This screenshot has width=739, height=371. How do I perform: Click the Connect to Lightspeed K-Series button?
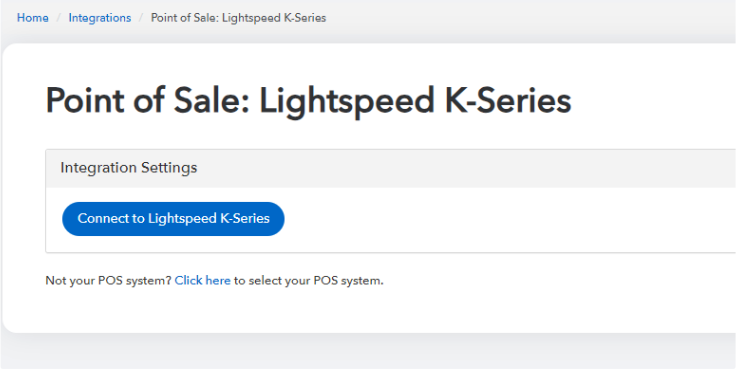[173, 219]
